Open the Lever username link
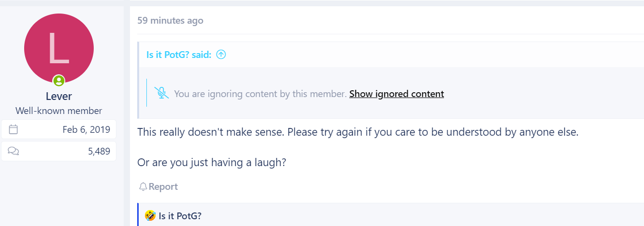The width and height of the screenshot is (644, 226). click(59, 96)
